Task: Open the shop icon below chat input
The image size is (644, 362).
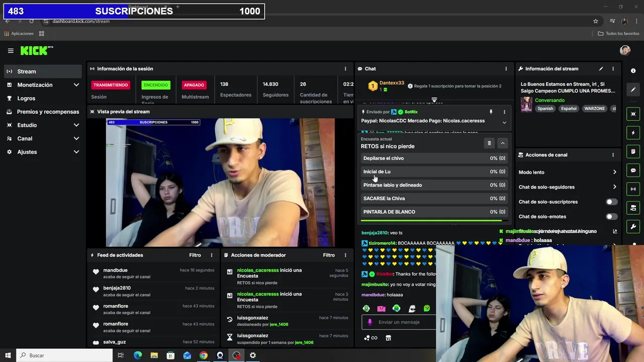Action: [388, 338]
